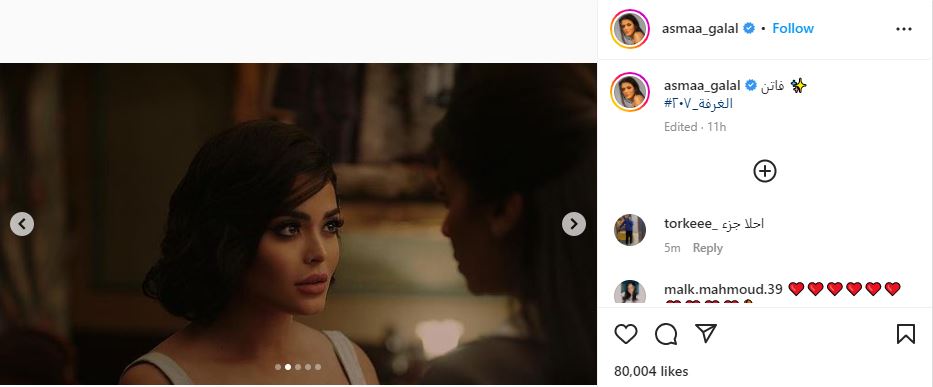Open asmaa_galal username in the post header

pos(700,29)
